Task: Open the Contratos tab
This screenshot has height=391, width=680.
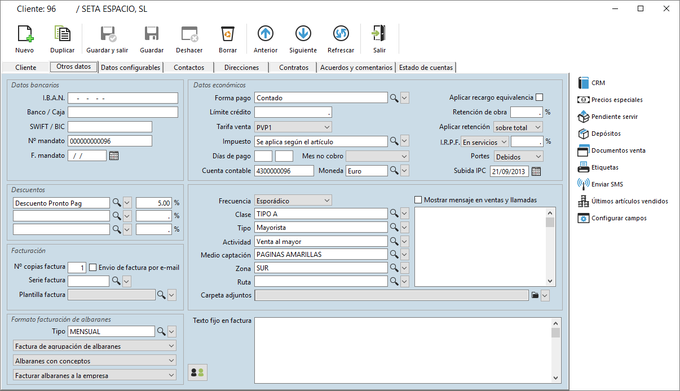Action: [x=294, y=68]
